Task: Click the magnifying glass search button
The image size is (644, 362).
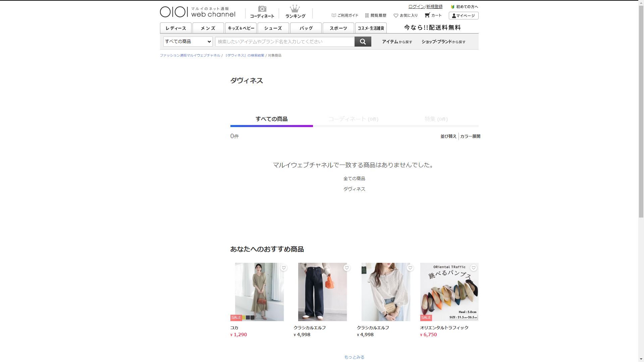Action: tap(363, 42)
